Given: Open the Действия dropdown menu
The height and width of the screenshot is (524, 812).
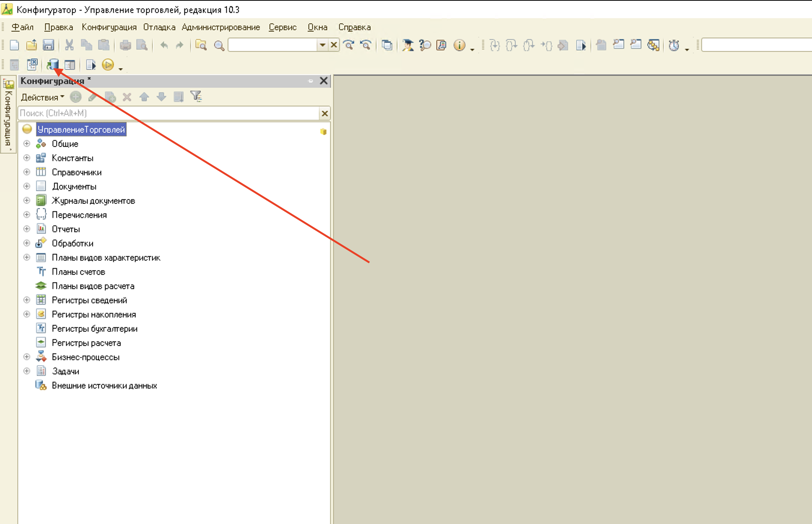Looking at the screenshot, I should click(x=43, y=97).
